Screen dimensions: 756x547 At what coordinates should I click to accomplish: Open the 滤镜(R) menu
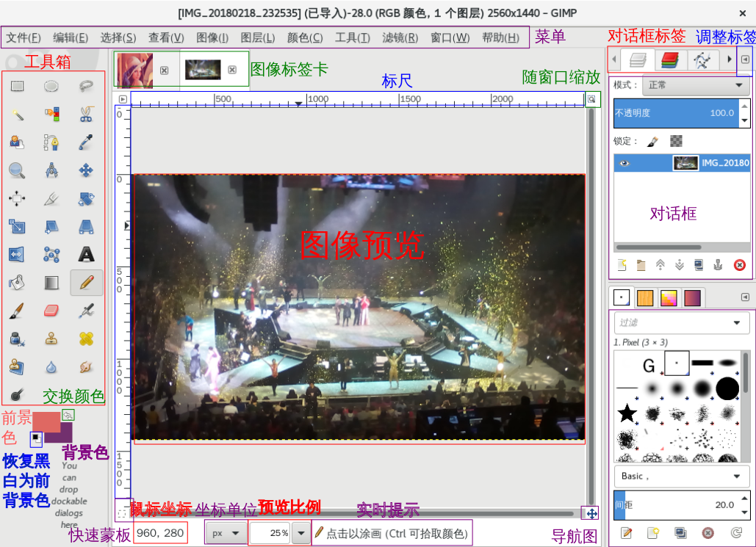tap(400, 38)
